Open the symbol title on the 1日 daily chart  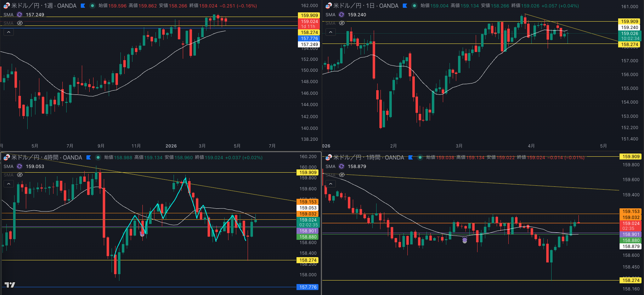coord(366,6)
